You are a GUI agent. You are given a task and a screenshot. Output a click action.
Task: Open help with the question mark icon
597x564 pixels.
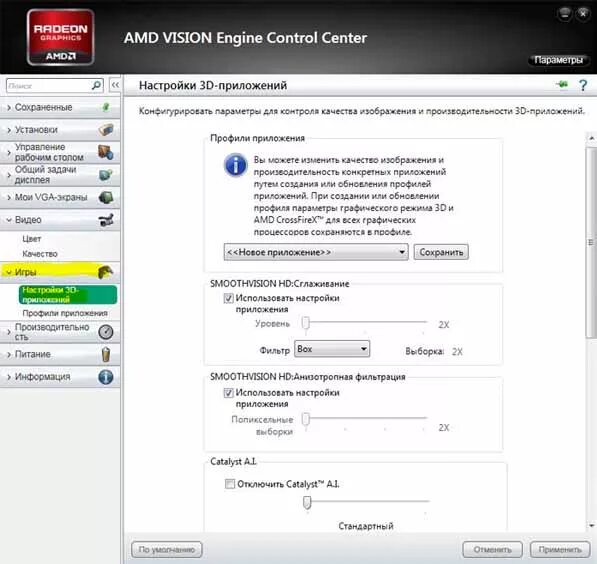click(583, 85)
